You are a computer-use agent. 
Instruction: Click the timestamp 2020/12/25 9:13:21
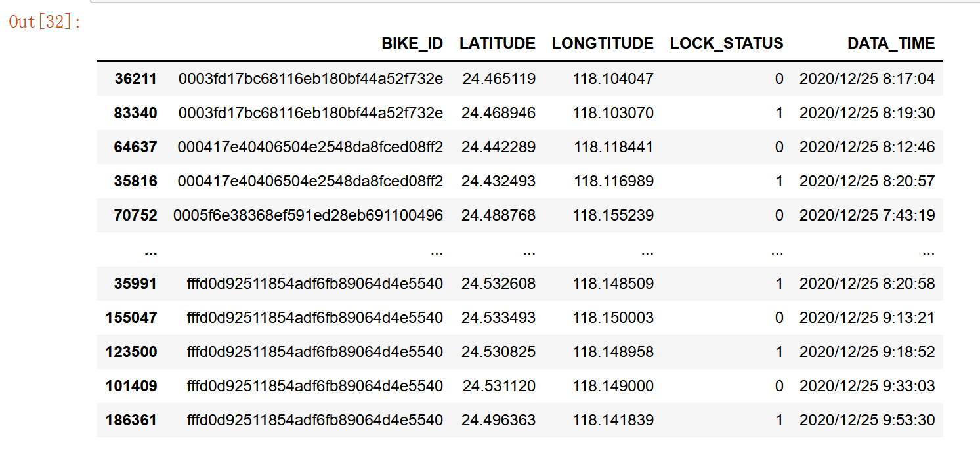pyautogui.click(x=867, y=318)
